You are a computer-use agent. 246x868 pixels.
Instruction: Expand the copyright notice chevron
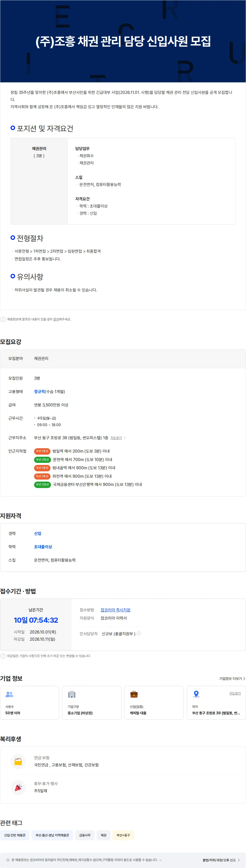pyautogui.click(x=160, y=860)
